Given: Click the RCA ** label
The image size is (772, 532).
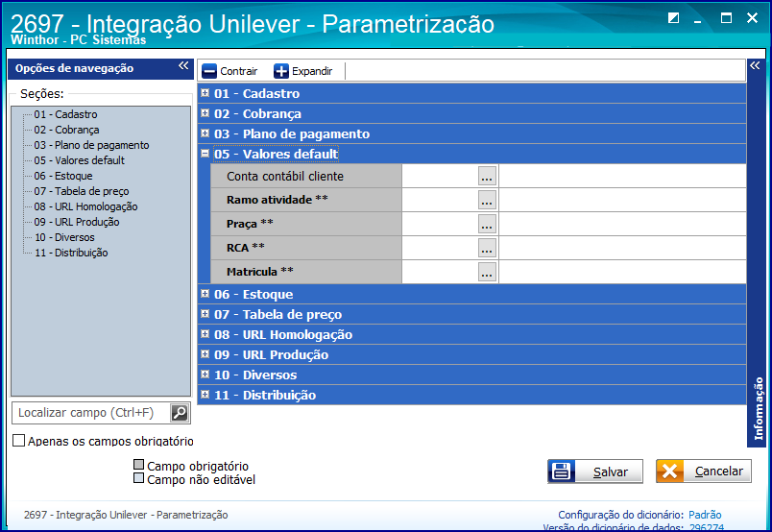Looking at the screenshot, I should tap(246, 248).
